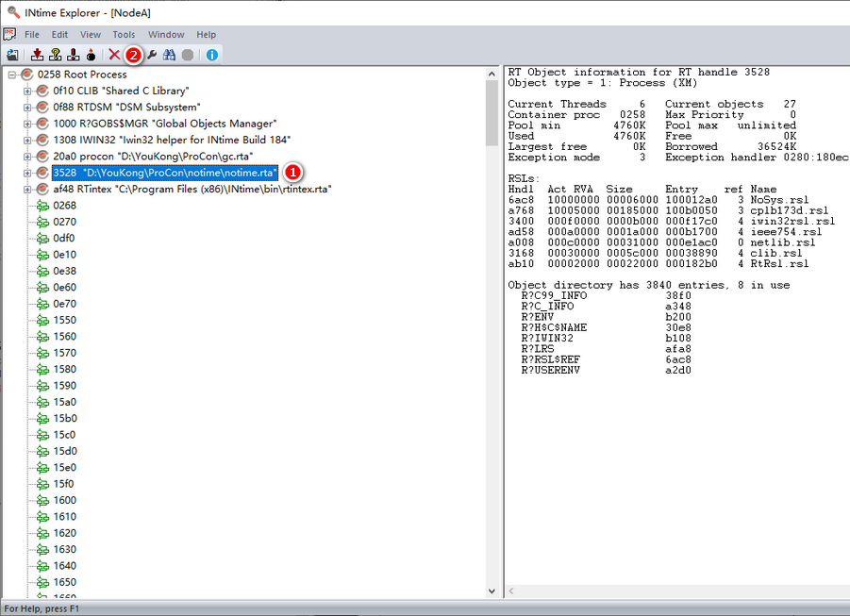Click the NoSys.rsl entry in RSLs list
The image size is (850, 616).
779,200
